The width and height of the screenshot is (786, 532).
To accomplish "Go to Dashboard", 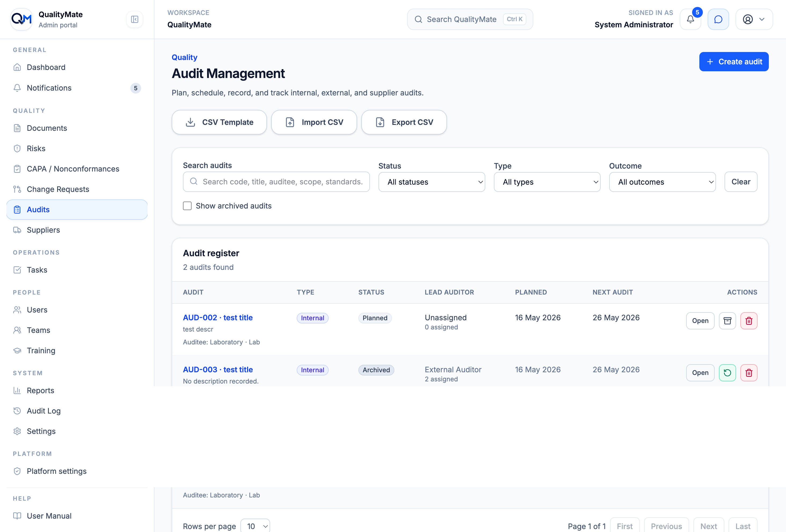I will (77, 67).
